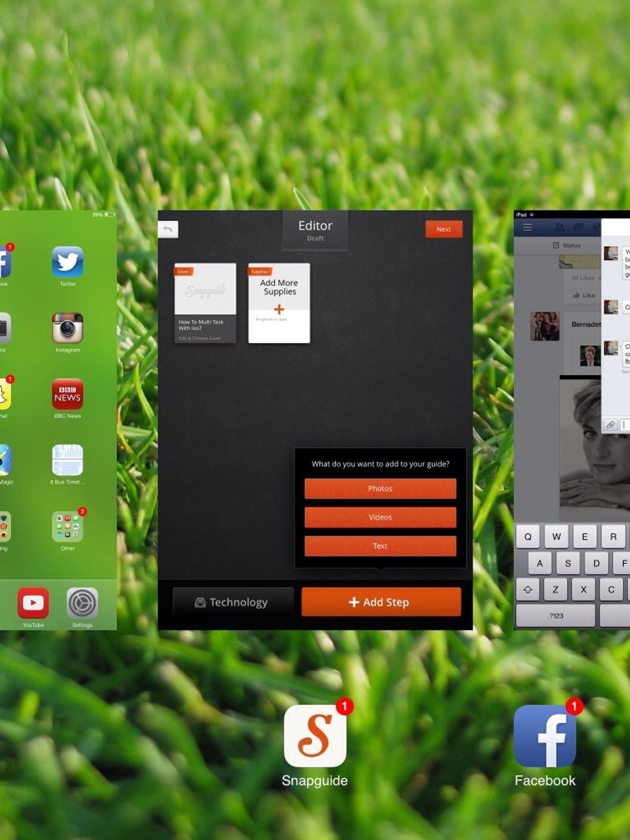Tap the Status composer on Facebook
The height and width of the screenshot is (840, 630).
click(566, 245)
